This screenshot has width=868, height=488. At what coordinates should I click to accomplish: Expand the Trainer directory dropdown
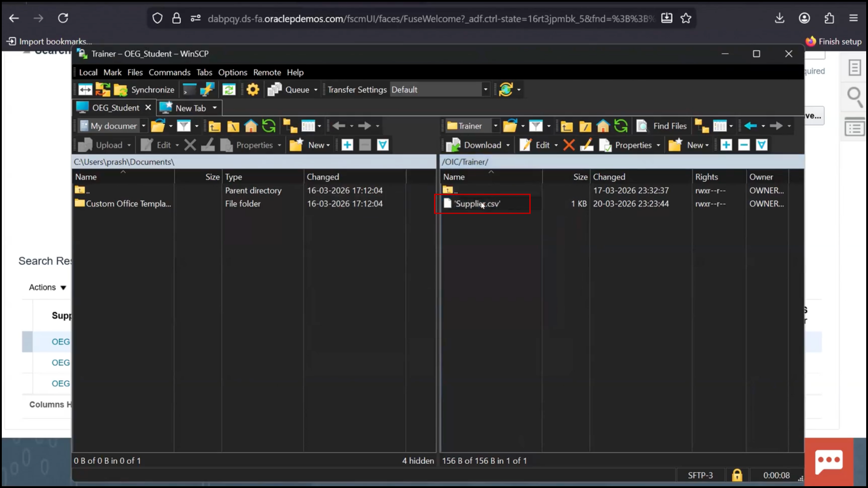click(495, 126)
